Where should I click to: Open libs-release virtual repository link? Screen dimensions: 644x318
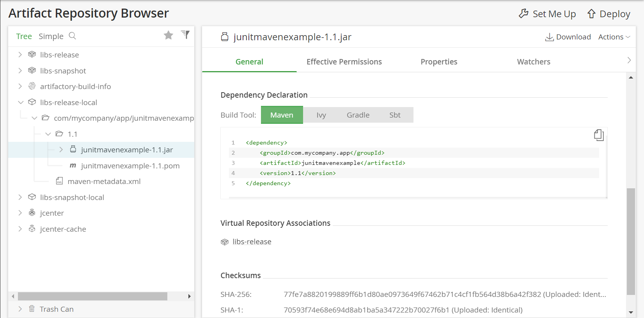[252, 242]
